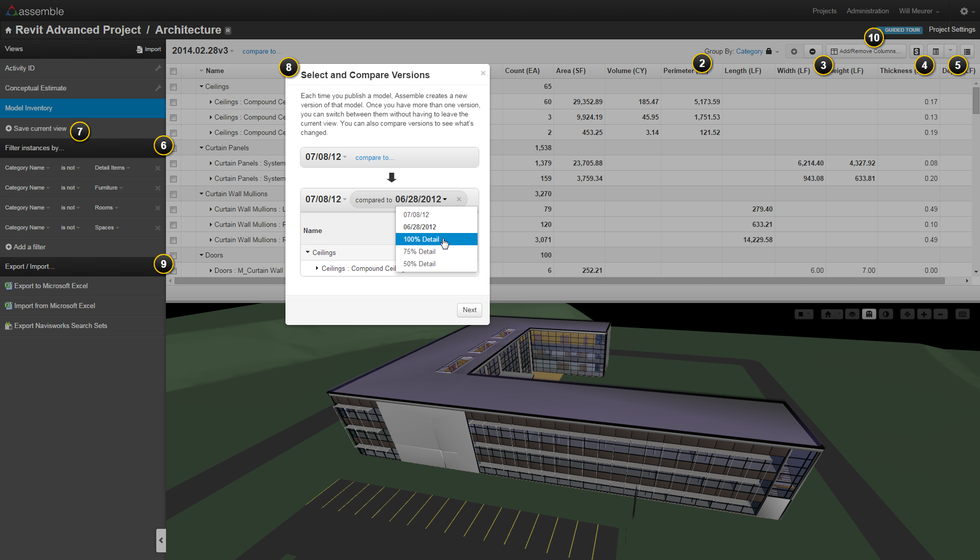Select 100% Detail in the version list
The image size is (980, 560).
[437, 239]
